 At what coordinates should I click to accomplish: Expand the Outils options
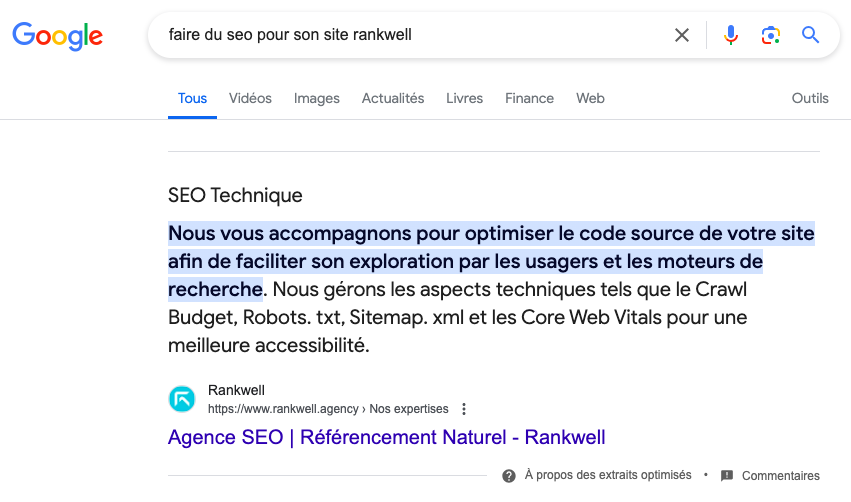[x=810, y=98]
